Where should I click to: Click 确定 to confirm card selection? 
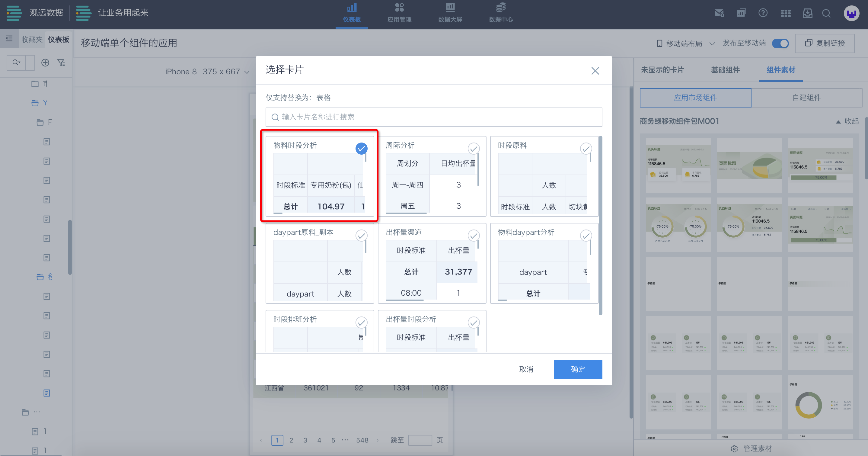coord(578,369)
